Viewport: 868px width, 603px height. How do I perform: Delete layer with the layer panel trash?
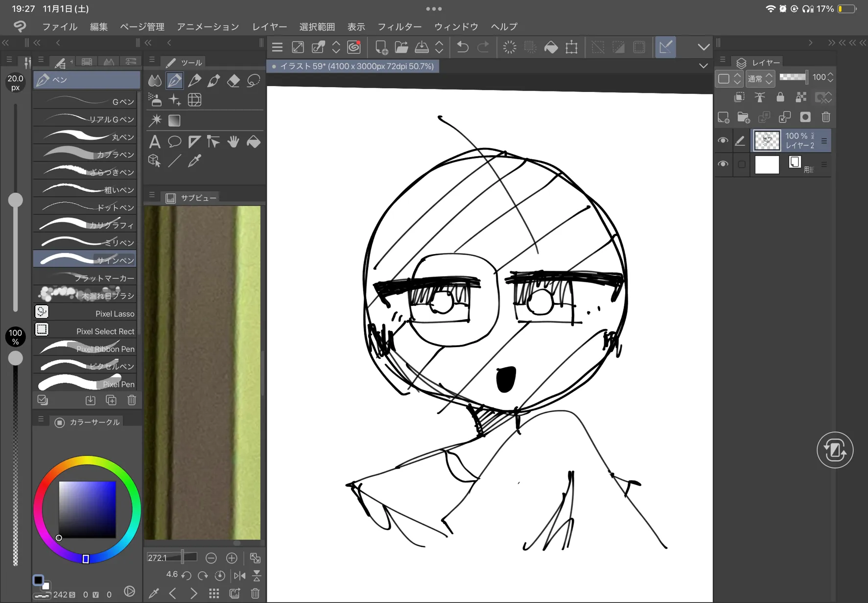(826, 117)
